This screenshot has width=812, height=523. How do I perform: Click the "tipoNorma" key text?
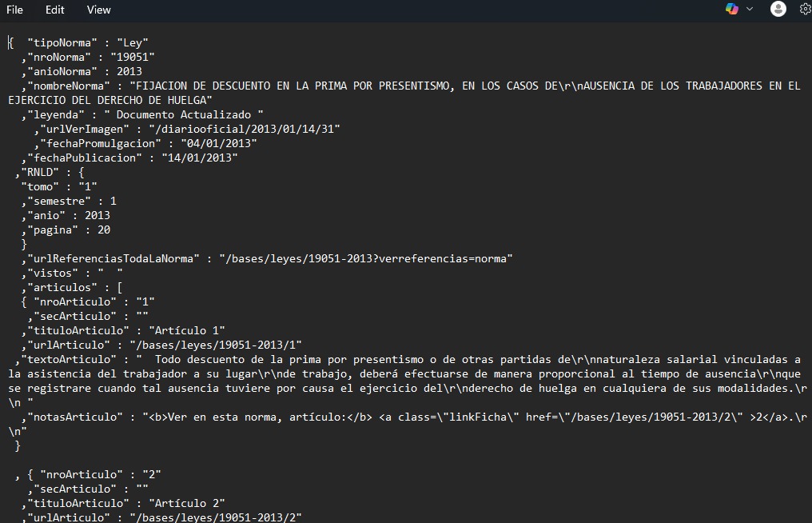[62, 42]
